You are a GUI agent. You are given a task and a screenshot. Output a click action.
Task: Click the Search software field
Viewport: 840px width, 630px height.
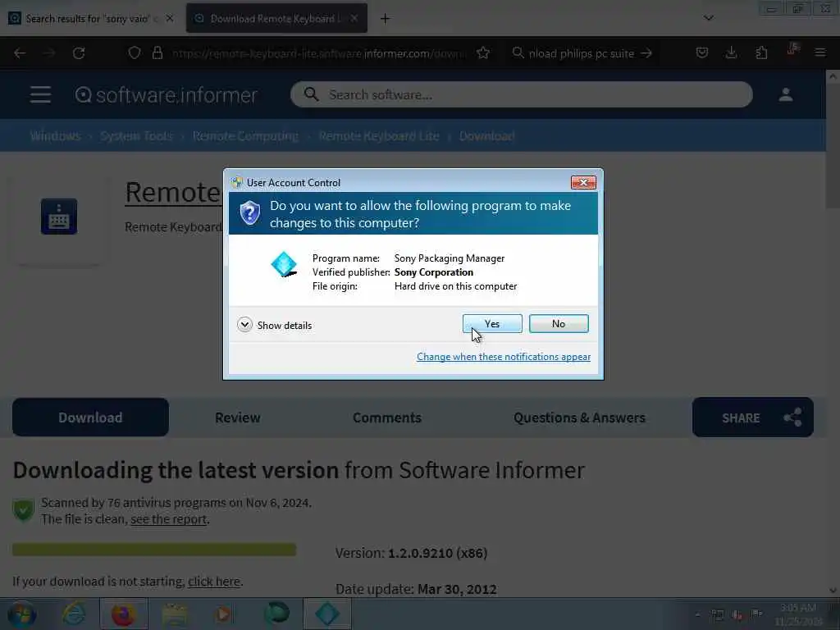click(521, 95)
